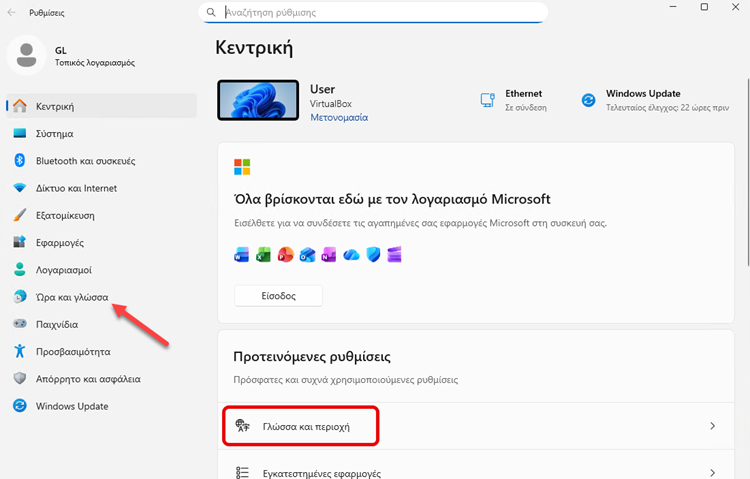Click the Προσβασιμότητα accessibility icon
The width and height of the screenshot is (750, 479).
point(19,352)
